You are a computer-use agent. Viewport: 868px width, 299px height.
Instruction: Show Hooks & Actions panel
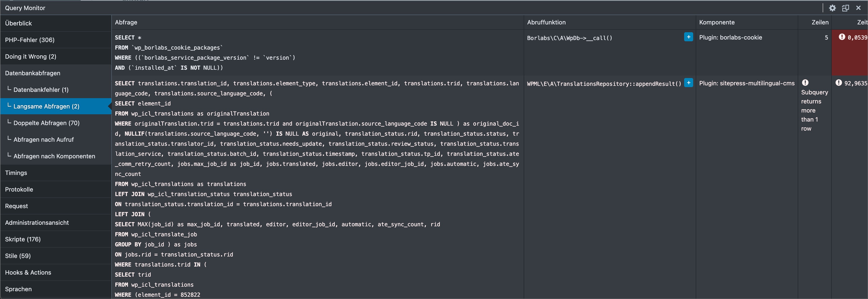pos(28,272)
